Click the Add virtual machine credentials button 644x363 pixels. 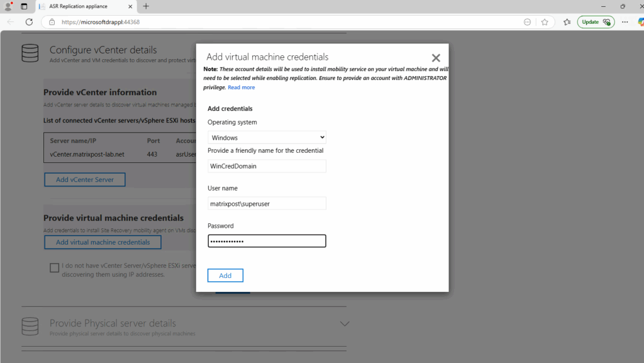103,242
